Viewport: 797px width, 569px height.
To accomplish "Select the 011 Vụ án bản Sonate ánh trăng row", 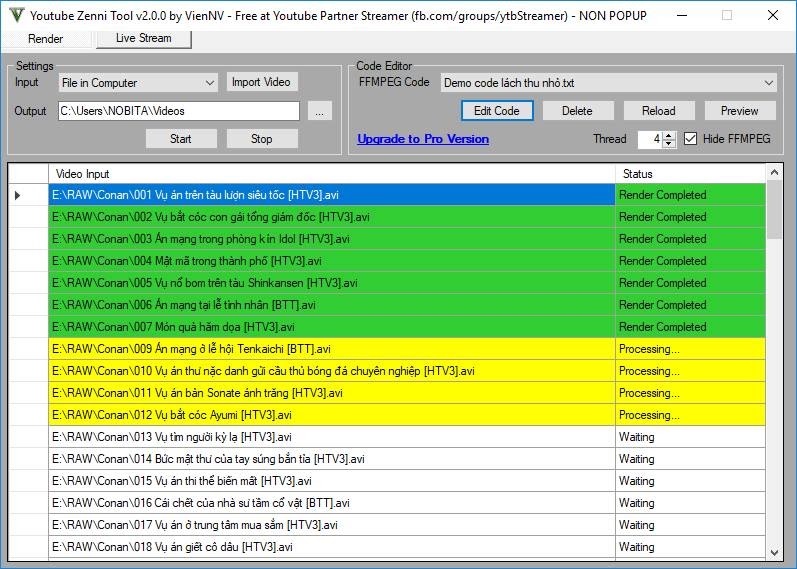I will tap(332, 393).
